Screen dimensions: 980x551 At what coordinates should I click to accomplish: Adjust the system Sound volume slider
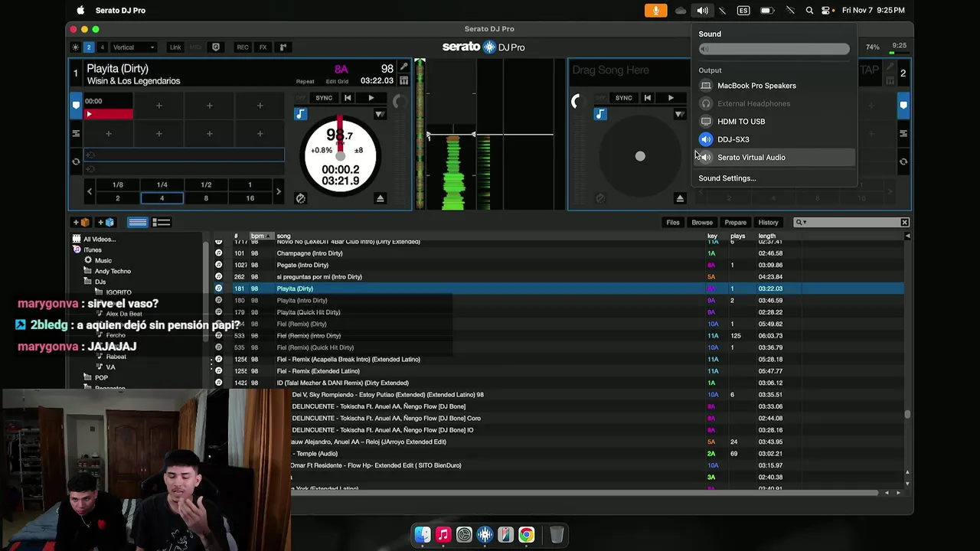774,49
